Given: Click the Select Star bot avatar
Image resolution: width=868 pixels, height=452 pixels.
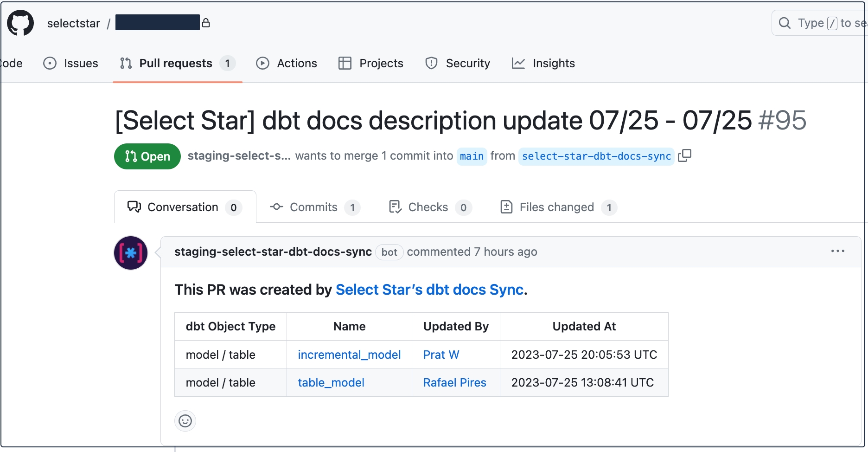Looking at the screenshot, I should click(x=131, y=253).
